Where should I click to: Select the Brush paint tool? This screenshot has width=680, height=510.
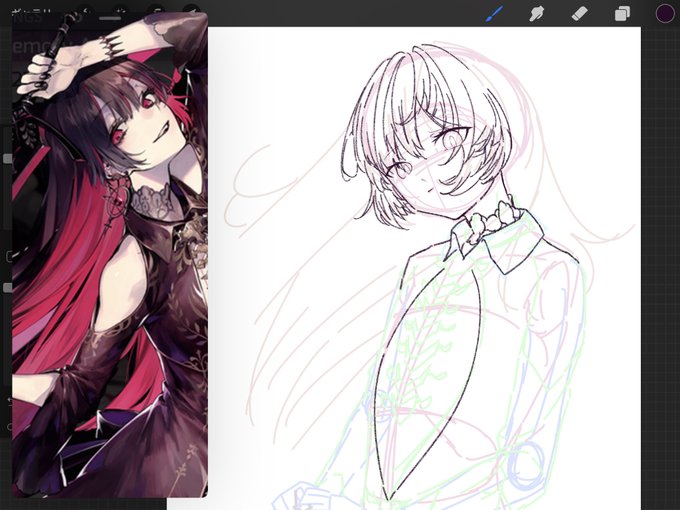tap(495, 13)
